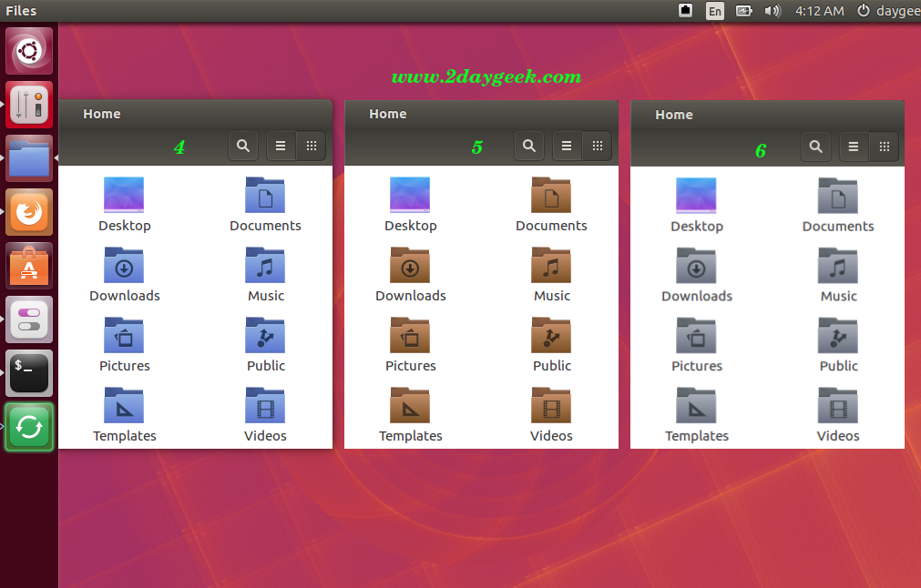
Task: Open Terminal from the launcher
Action: coord(29,373)
